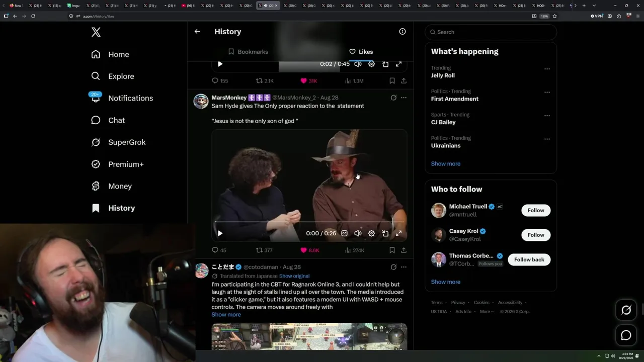Seek along the 0:26 video progress bar
This screenshot has height=362, width=644.
[309, 222]
